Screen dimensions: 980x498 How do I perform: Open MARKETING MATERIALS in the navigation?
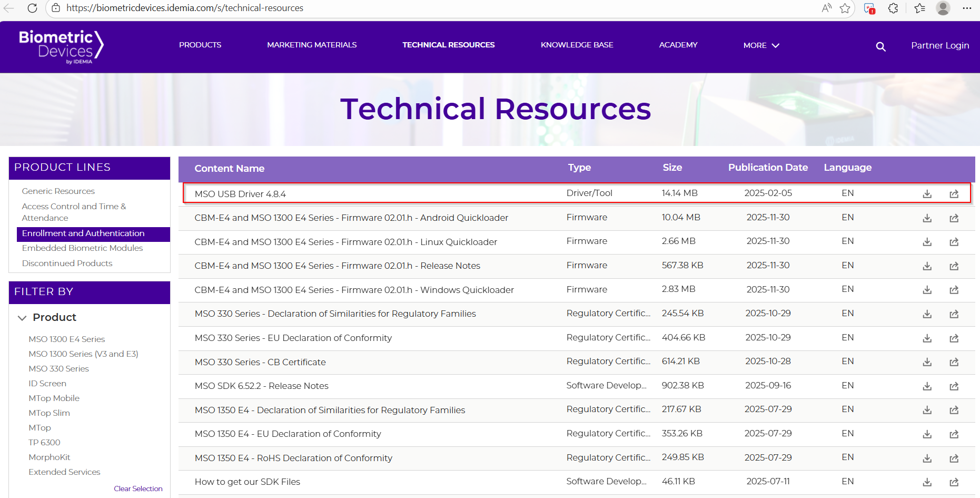tap(312, 45)
